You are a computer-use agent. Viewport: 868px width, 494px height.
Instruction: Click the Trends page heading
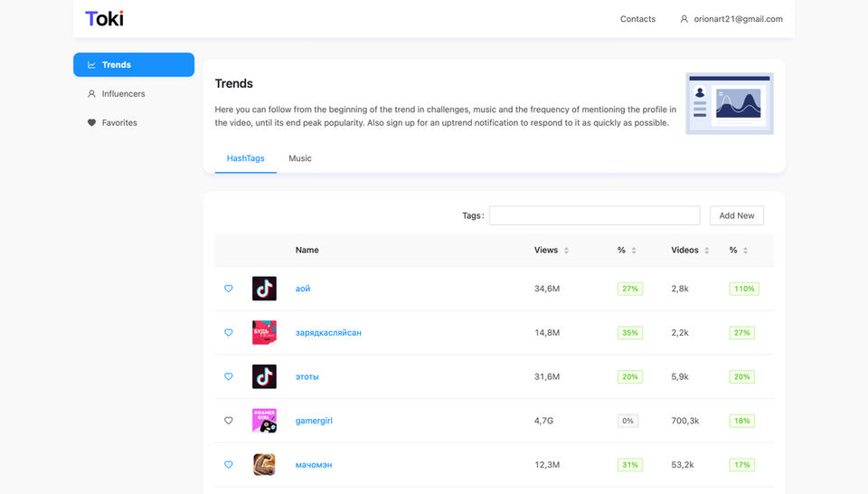click(x=233, y=83)
